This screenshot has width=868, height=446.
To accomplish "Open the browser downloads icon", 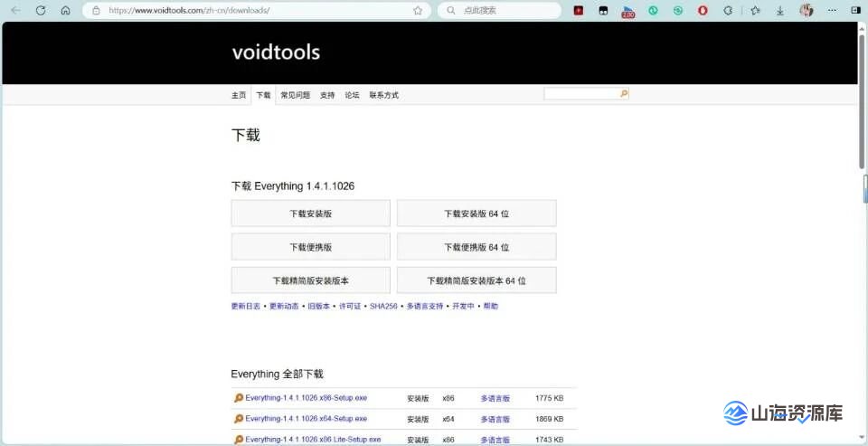I will coord(780,11).
